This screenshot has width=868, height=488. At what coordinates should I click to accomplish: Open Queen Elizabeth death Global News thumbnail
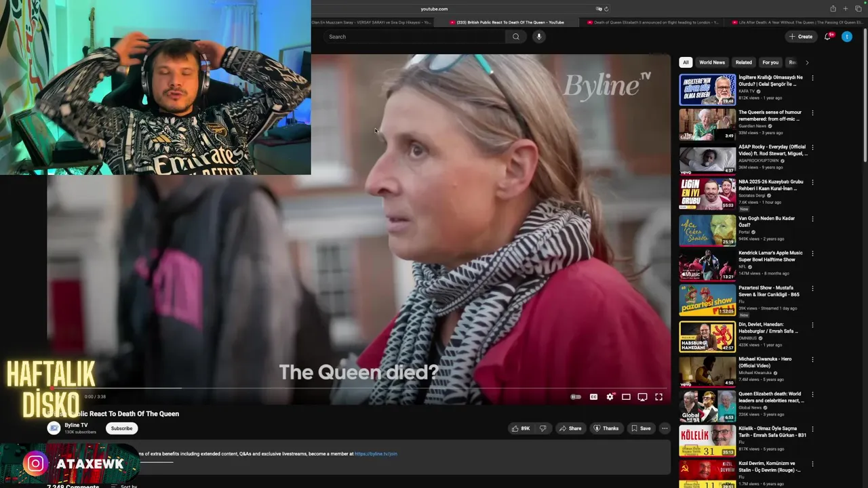(707, 406)
